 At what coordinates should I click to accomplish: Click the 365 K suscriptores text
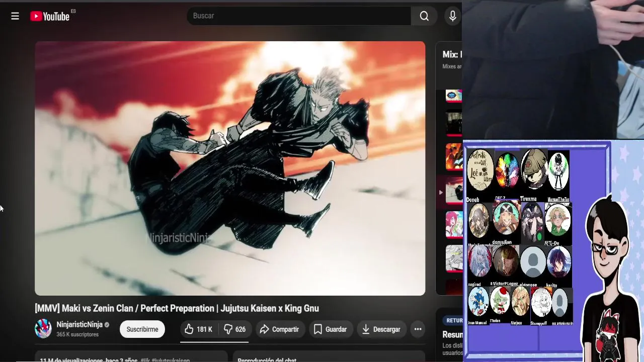77,334
